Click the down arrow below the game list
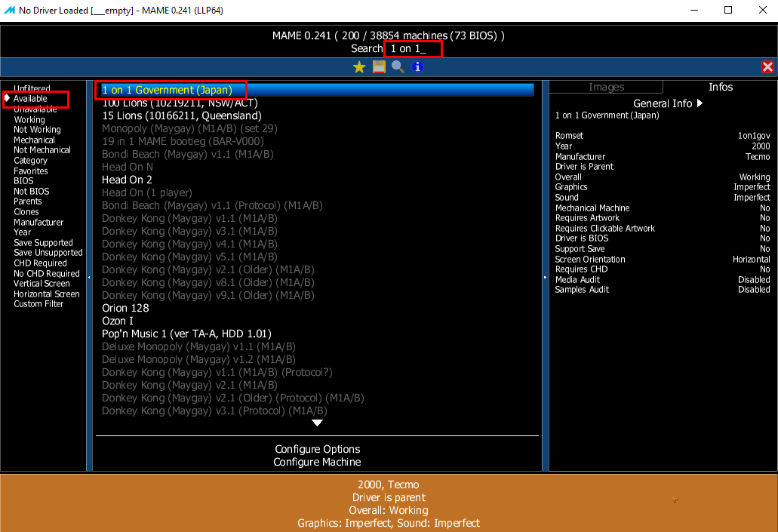 pos(317,423)
